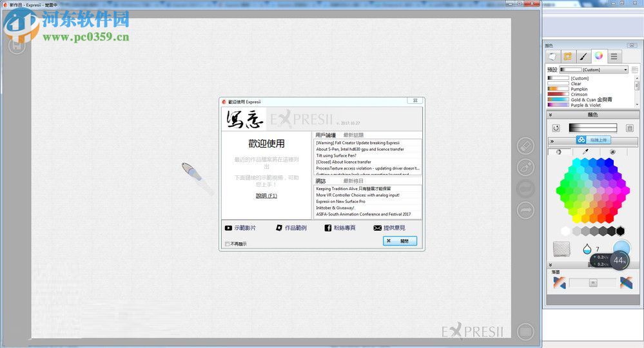Pick the black hexagon swatch

point(620,231)
